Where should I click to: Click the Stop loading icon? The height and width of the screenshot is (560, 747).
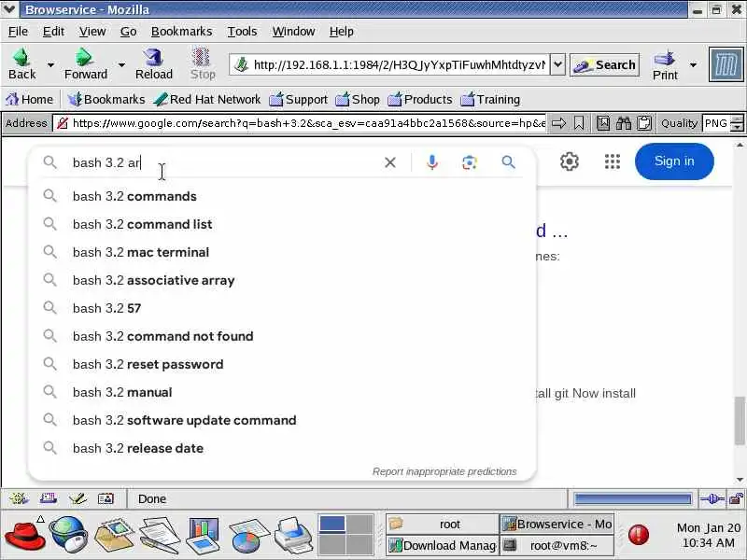pyautogui.click(x=203, y=58)
